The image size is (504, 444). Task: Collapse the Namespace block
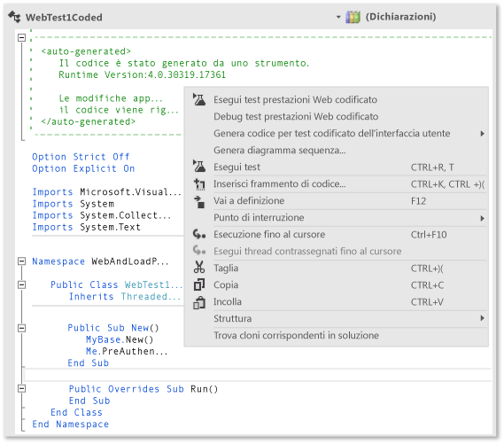(x=21, y=261)
